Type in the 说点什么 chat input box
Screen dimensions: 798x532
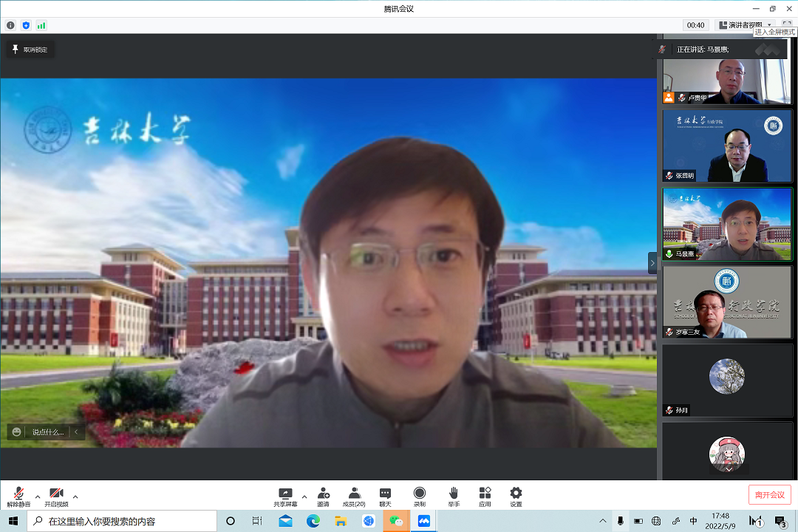click(x=48, y=432)
